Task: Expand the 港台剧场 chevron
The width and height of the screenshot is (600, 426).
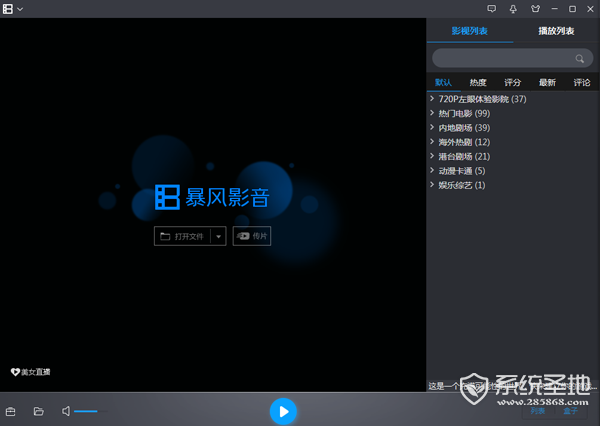Action: click(432, 156)
